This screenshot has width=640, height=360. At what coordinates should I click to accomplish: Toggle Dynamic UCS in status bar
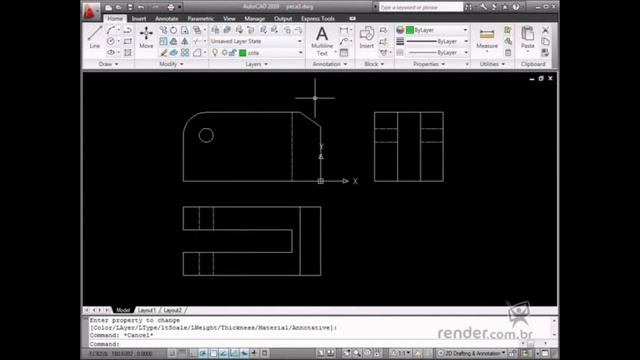[x=233, y=353]
